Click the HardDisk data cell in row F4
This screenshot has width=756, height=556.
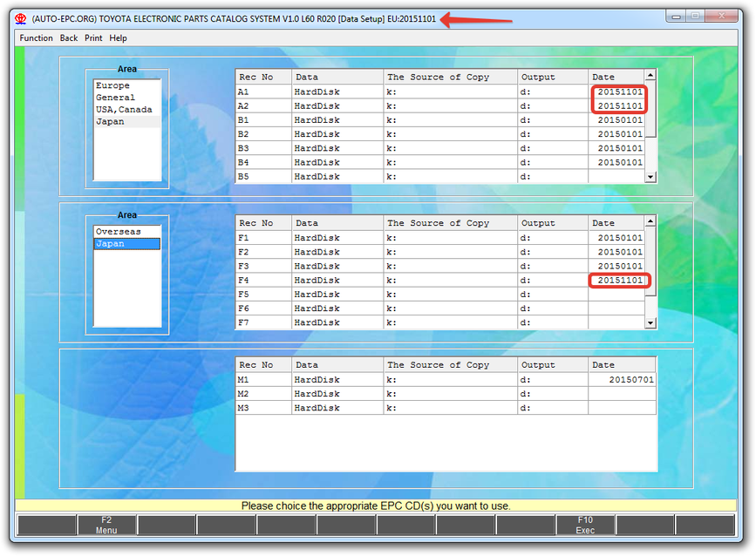[x=337, y=280]
